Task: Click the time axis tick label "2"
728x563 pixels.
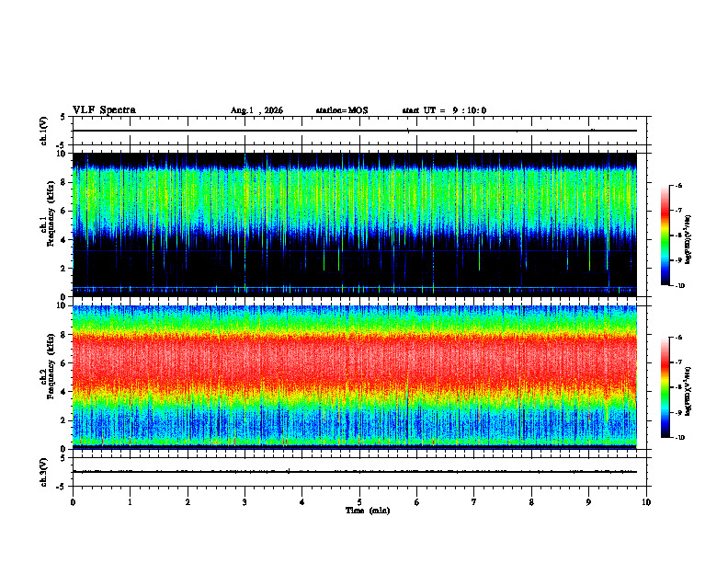Action: [188, 502]
